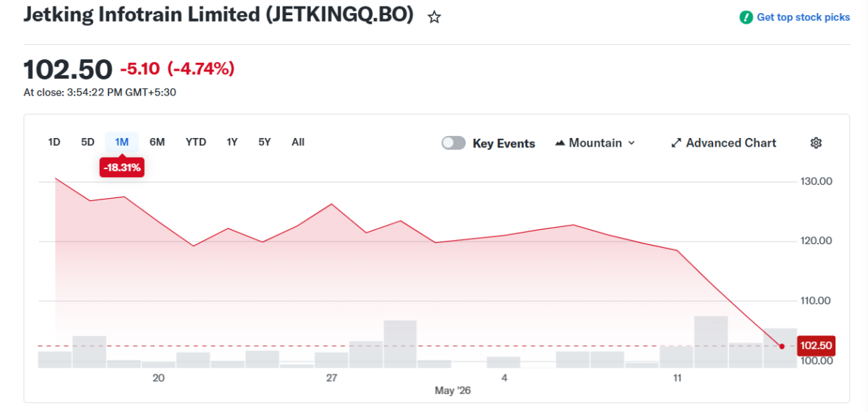Click the Key Events label
868x412 pixels.
coord(503,143)
